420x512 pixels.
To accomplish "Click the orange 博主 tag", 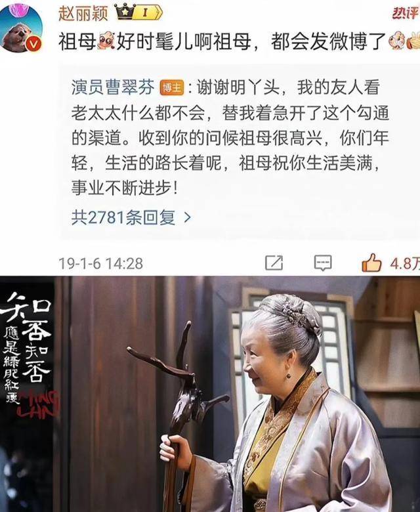I will point(172,88).
